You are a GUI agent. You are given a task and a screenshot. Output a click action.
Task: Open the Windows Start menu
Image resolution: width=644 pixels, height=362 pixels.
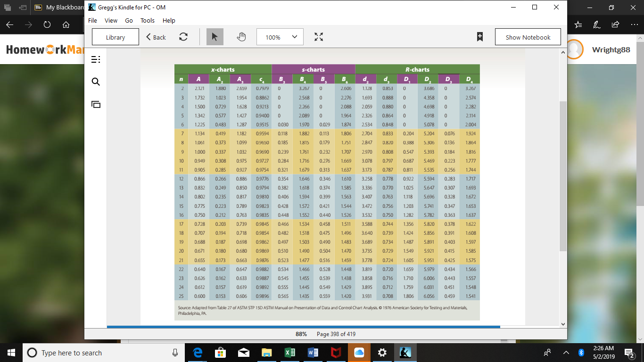coord(11,353)
